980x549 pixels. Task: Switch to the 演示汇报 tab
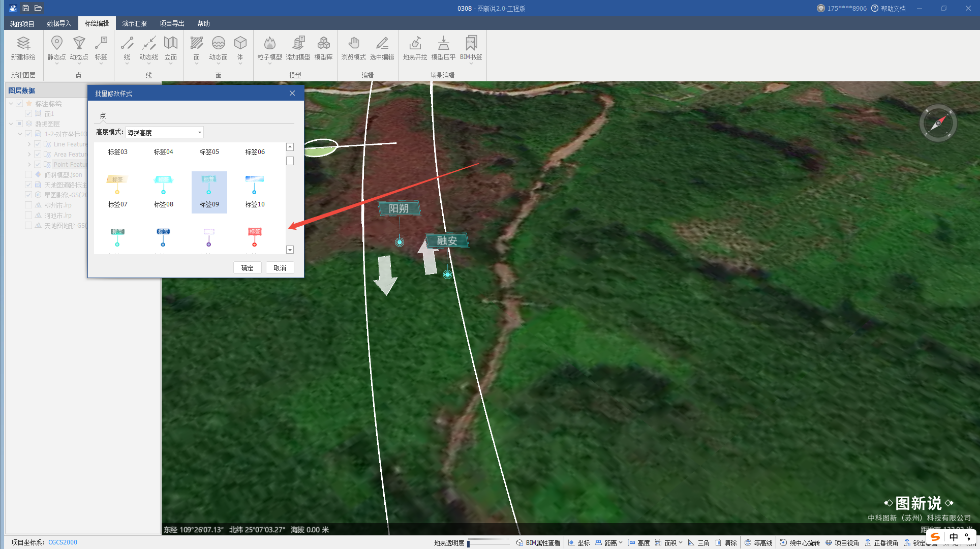coord(134,23)
